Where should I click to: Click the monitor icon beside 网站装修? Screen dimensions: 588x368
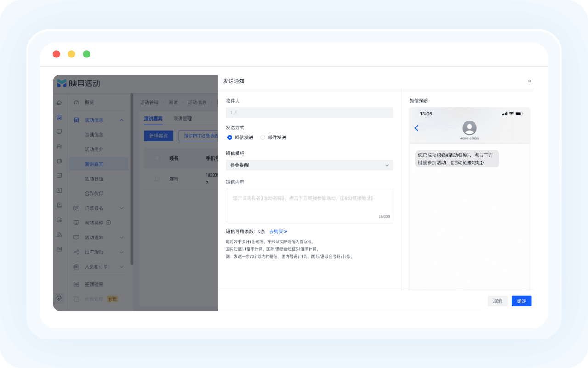(76, 223)
